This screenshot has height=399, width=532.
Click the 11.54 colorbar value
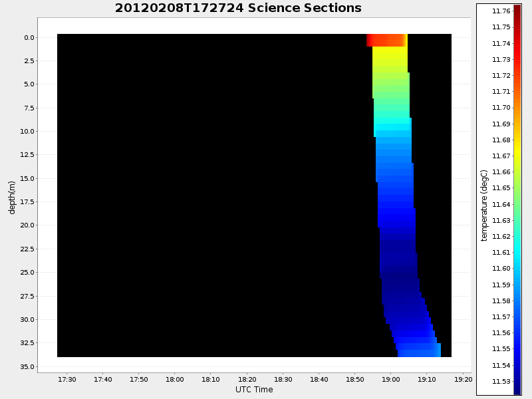point(501,365)
